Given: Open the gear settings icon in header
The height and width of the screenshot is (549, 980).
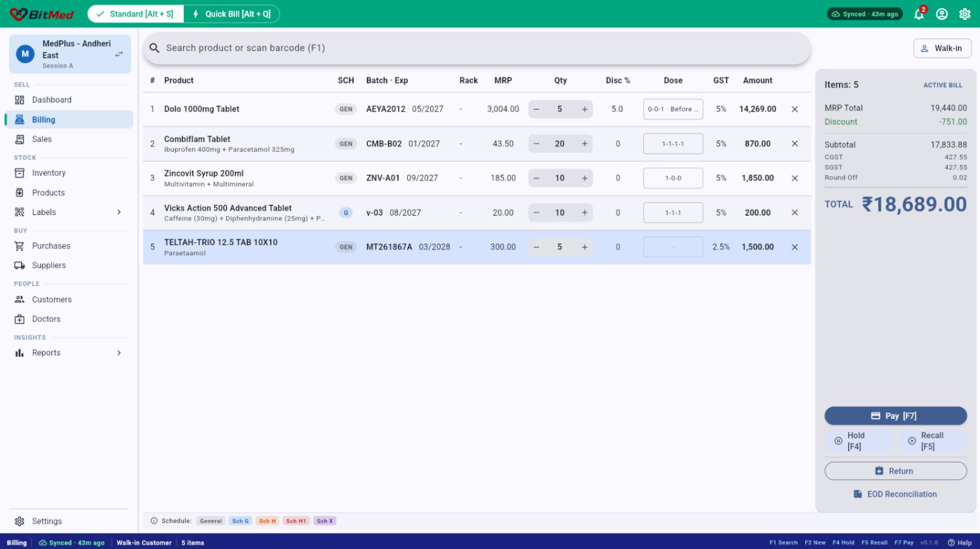Looking at the screenshot, I should [965, 14].
